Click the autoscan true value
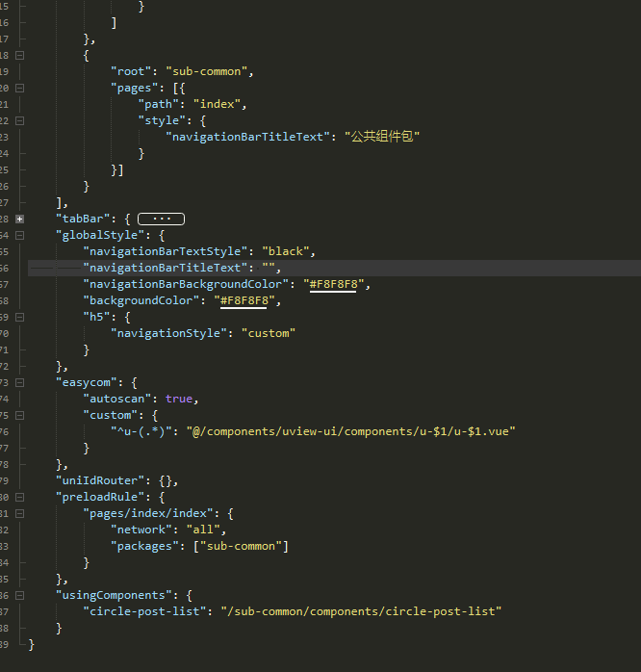641x672 pixels. click(178, 399)
